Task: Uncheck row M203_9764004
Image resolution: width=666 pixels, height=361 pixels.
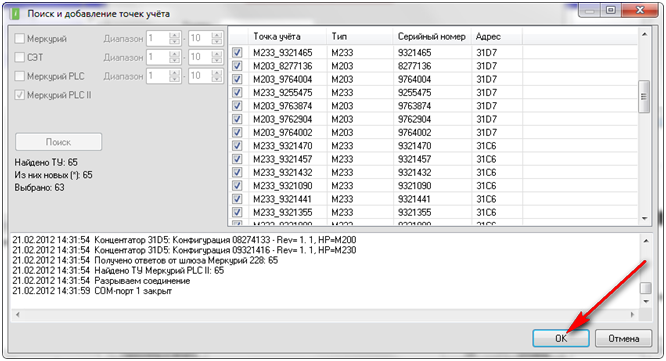Action: 237,79
